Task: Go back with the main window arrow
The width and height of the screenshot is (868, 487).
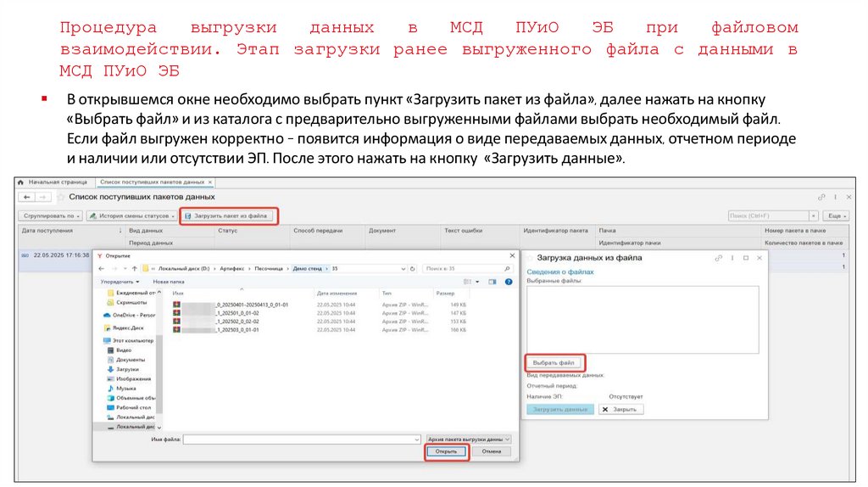Action: coord(26,197)
